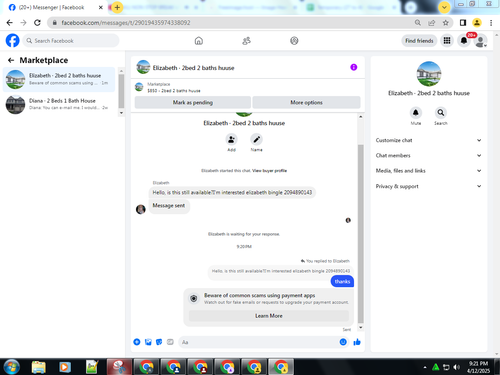Viewport: 500px width, 375px height.
Task: Open the media player taskbar icon
Action: tap(65, 367)
